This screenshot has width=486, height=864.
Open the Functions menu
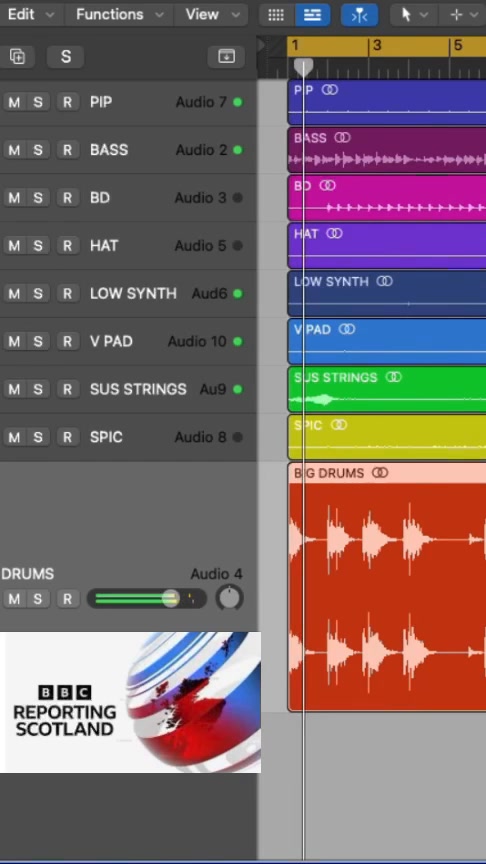(x=120, y=15)
